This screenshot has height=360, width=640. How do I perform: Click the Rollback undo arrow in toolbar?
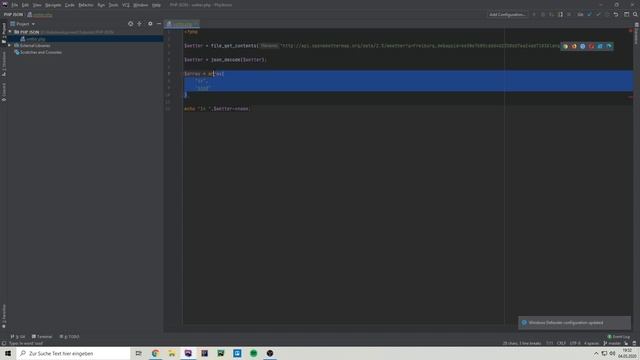(x=616, y=14)
